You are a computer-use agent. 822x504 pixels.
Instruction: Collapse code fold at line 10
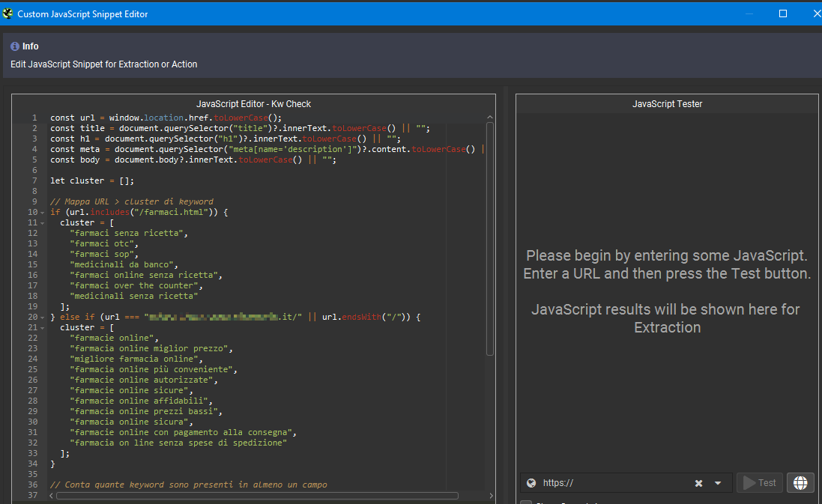pyautogui.click(x=43, y=213)
